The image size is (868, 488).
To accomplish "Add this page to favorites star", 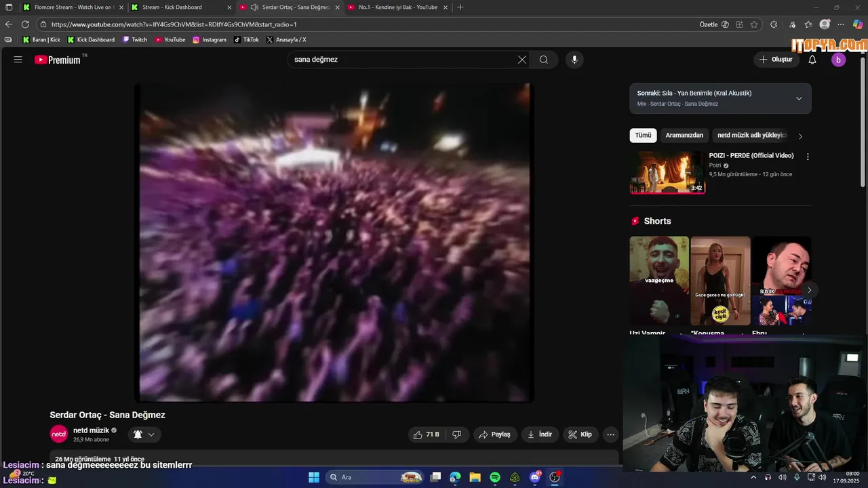I will click(x=754, y=24).
